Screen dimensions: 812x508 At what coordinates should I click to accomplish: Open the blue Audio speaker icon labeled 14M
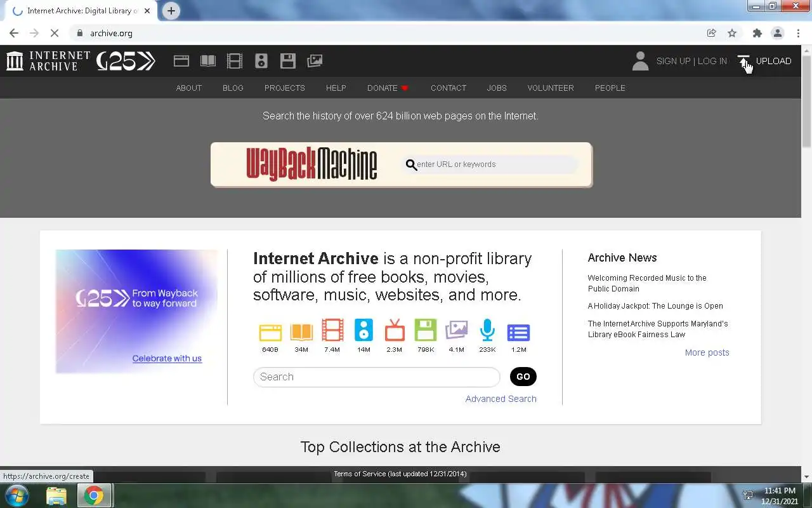(363, 331)
